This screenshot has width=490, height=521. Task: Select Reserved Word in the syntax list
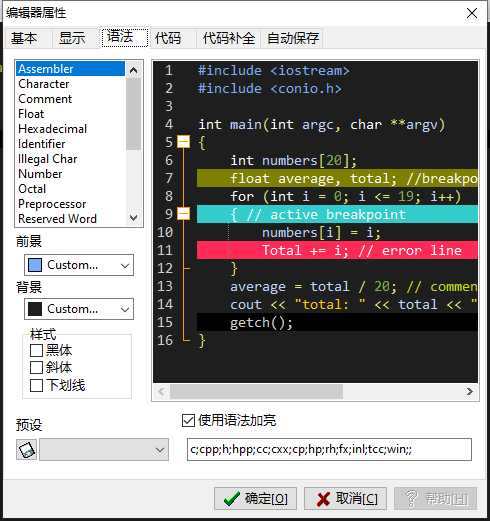click(70, 219)
